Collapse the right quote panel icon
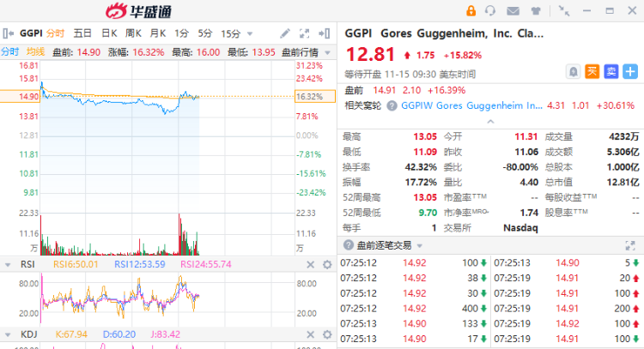The height and width of the screenshot is (349, 644). 325,33
